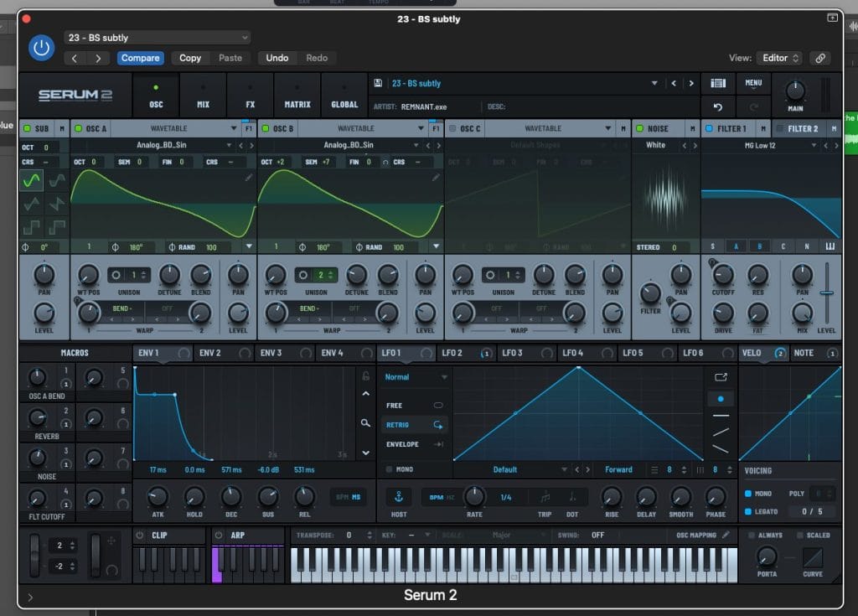Viewport: 858px width, 616px height.
Task: Click the LFO ENVELOPE button
Action: click(414, 444)
